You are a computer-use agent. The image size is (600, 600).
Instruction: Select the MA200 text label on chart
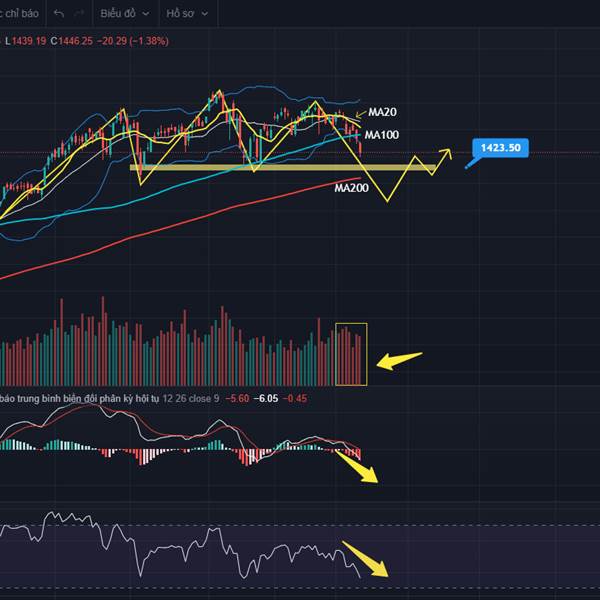351,188
